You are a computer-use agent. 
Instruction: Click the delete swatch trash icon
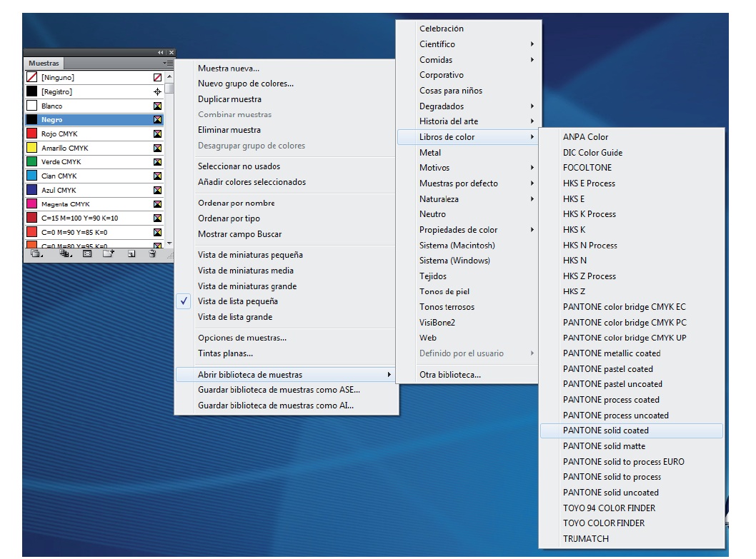152,253
